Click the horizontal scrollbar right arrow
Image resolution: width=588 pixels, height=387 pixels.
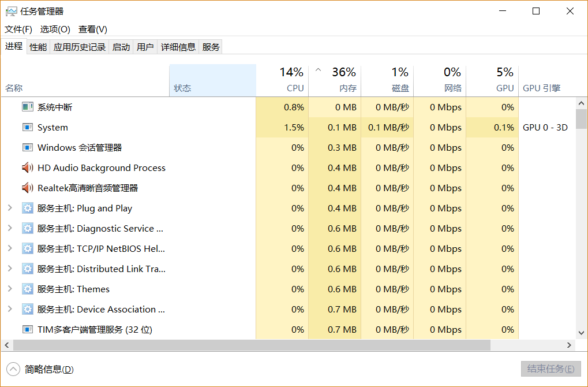[569, 345]
